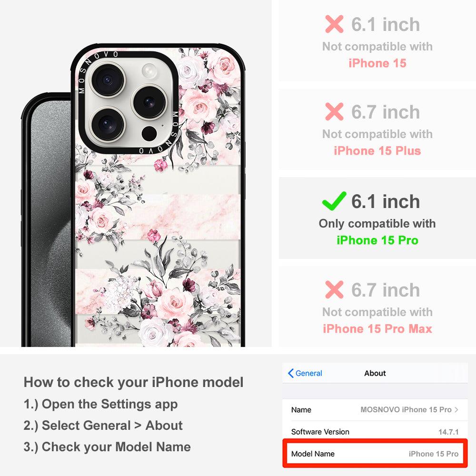
Task: Go back to General settings
Action: pos(305,373)
